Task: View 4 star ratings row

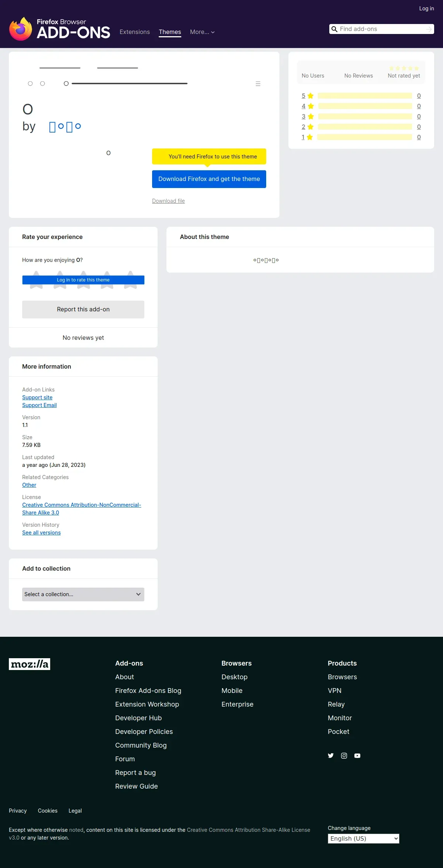Action: pos(361,106)
